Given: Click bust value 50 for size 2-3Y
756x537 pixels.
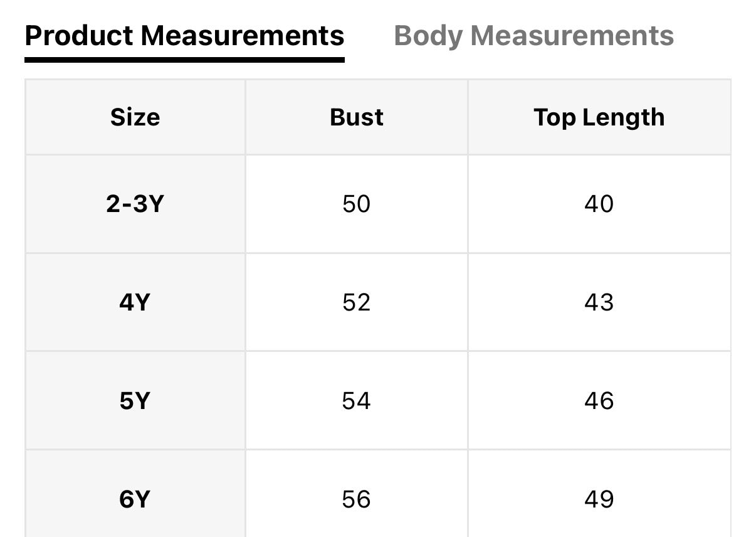Looking at the screenshot, I should coord(356,204).
